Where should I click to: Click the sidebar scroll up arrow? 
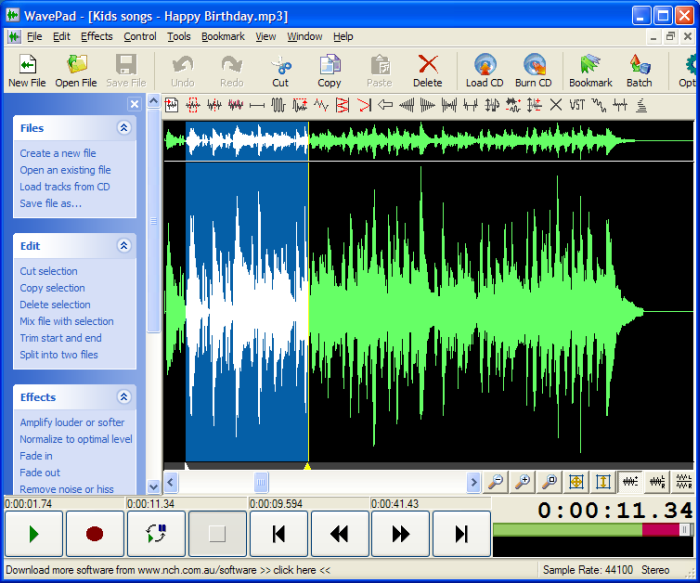[154, 101]
